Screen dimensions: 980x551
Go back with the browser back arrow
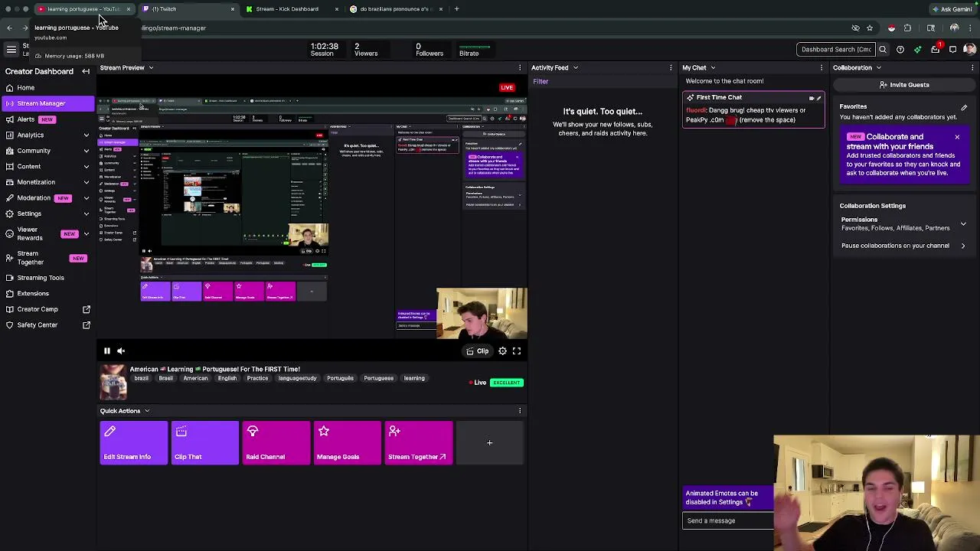tap(9, 28)
